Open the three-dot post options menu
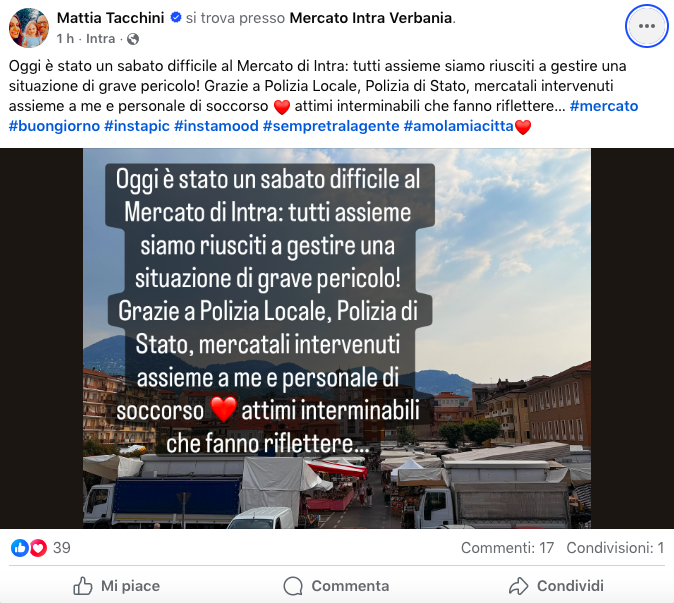The height and width of the screenshot is (603, 674). pos(646,26)
